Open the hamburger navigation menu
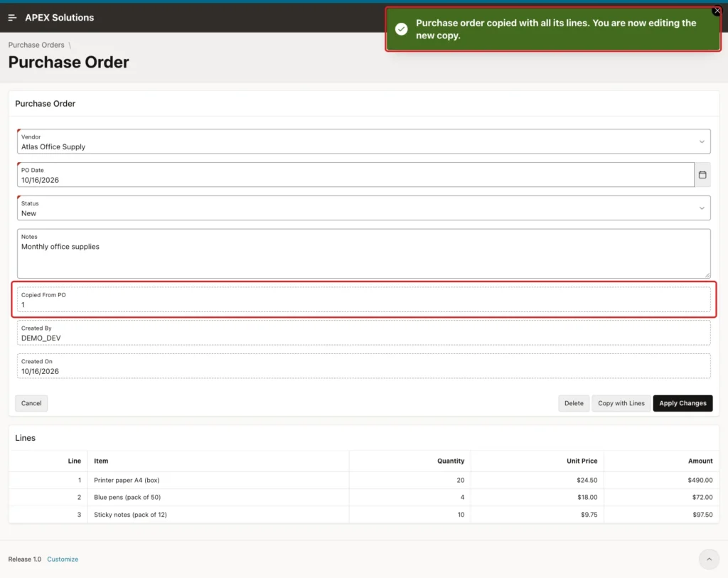 point(13,18)
